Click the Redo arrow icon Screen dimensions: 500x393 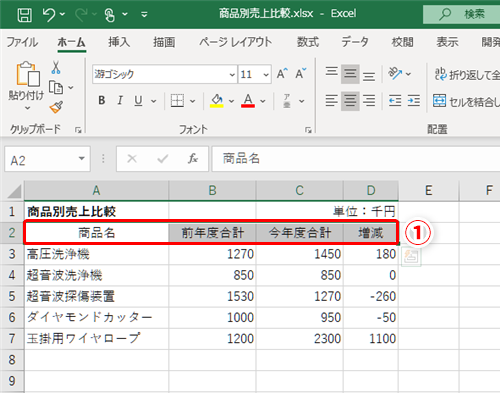click(82, 15)
